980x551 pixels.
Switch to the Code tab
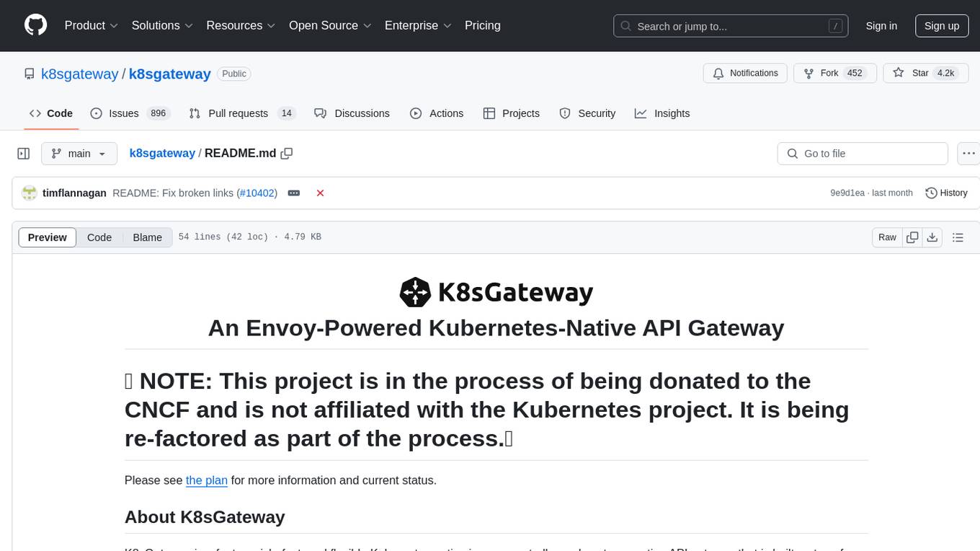(x=51, y=113)
